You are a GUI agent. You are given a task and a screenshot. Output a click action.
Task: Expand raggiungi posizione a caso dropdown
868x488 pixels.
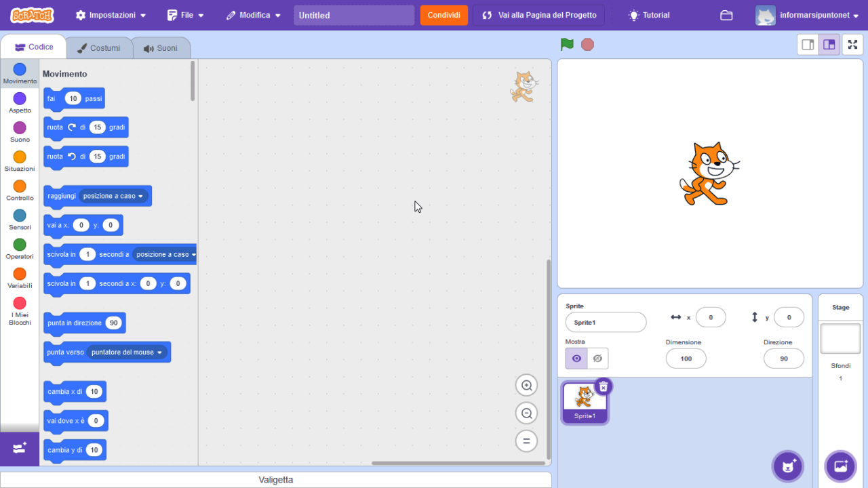tap(113, 196)
